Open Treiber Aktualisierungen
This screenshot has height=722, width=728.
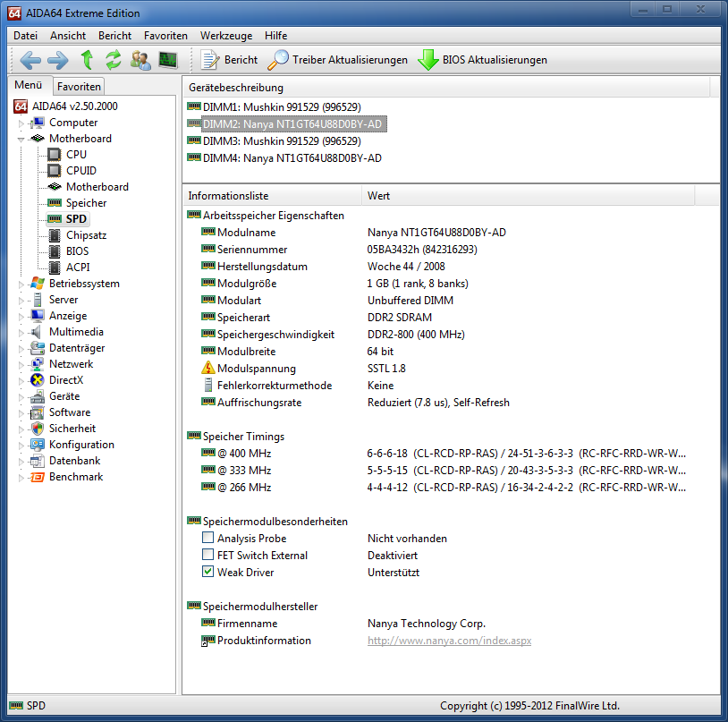pos(337,60)
